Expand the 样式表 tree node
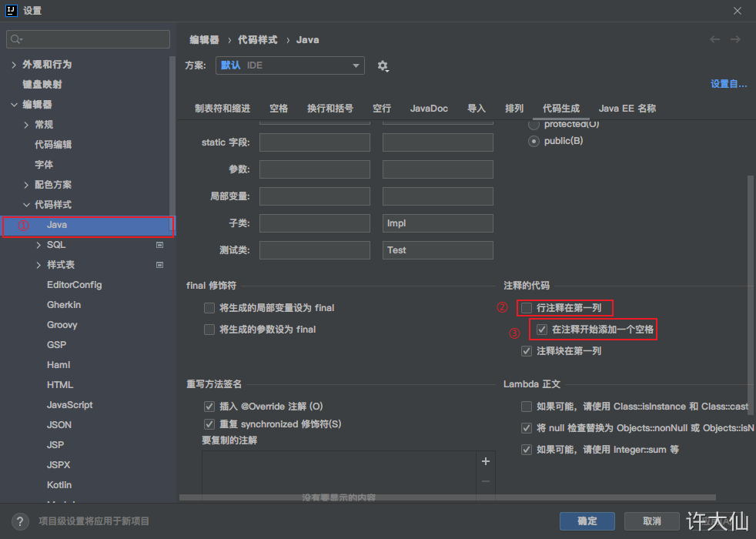This screenshot has height=539, width=756. 38,265
